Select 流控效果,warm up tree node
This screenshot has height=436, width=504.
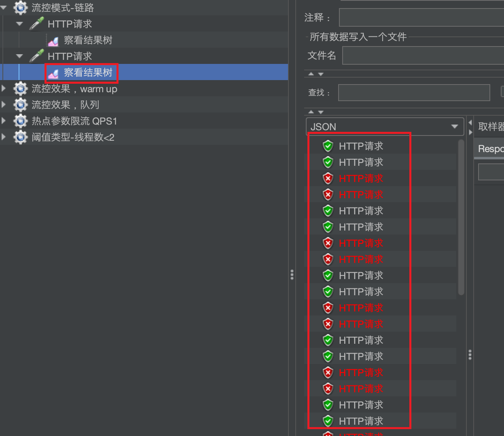click(74, 89)
